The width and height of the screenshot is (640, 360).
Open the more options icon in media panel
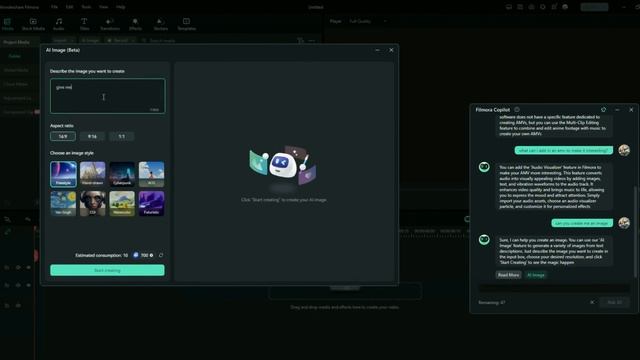[x=312, y=41]
